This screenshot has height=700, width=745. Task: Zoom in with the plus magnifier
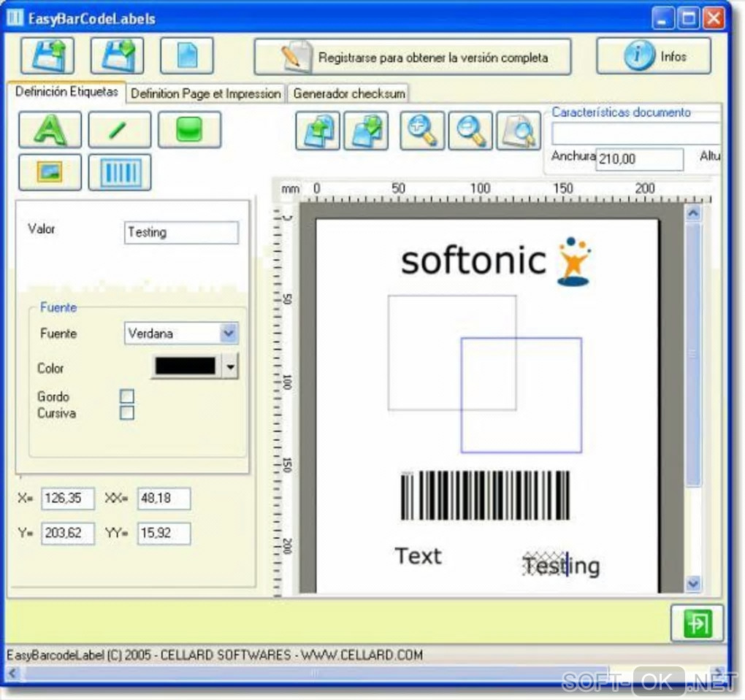click(x=422, y=131)
